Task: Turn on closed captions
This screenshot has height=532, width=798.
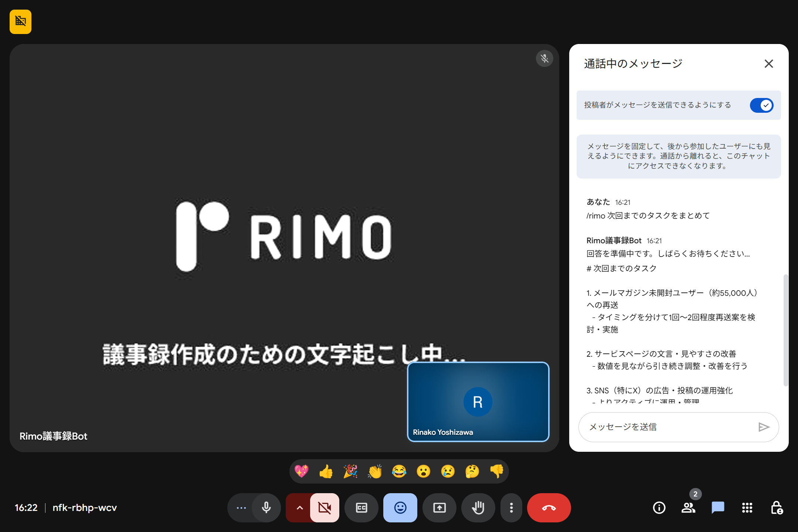Action: (361, 508)
